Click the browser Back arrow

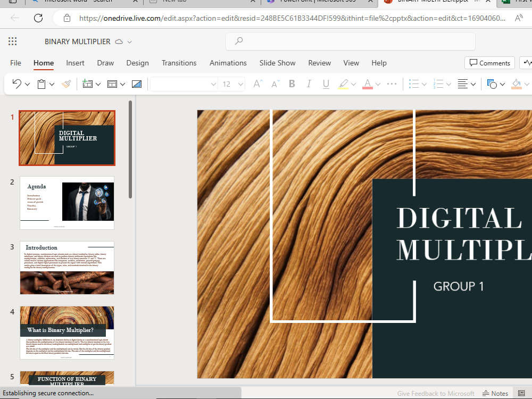coord(15,18)
